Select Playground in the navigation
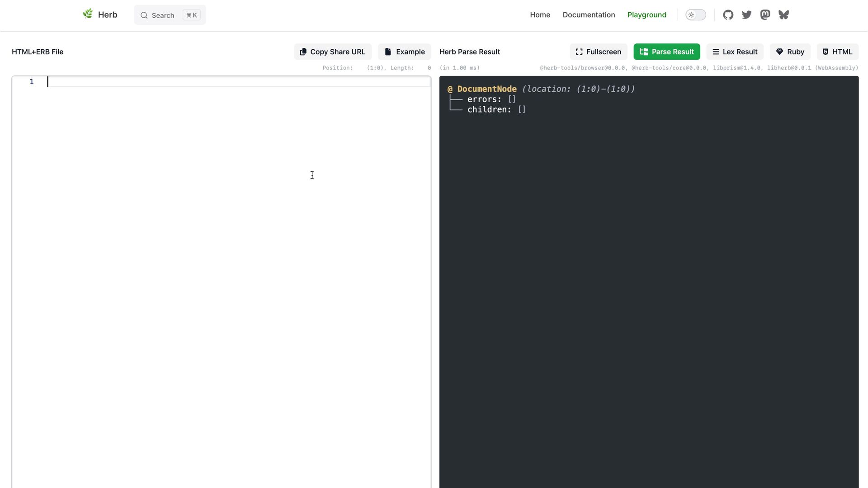Image resolution: width=868 pixels, height=488 pixels. click(646, 15)
